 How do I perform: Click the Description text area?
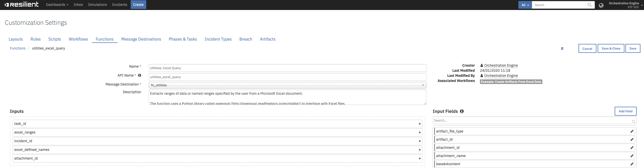[x=287, y=97]
